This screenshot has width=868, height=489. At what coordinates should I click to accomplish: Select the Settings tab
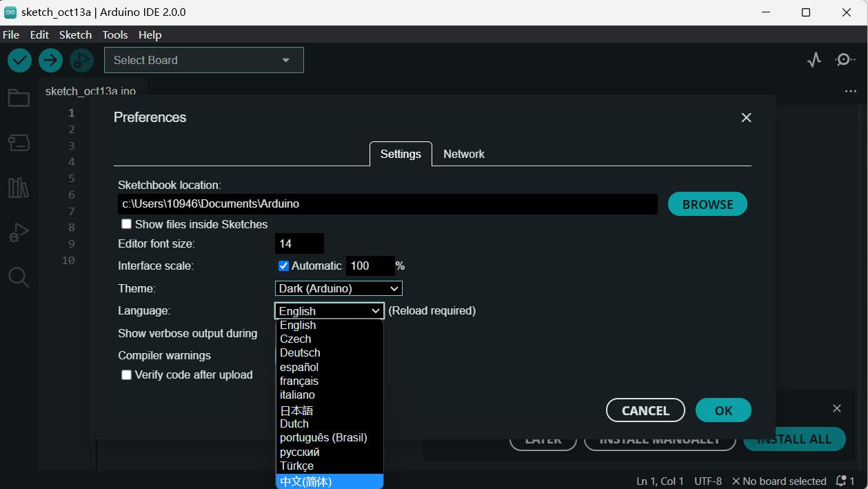401,154
